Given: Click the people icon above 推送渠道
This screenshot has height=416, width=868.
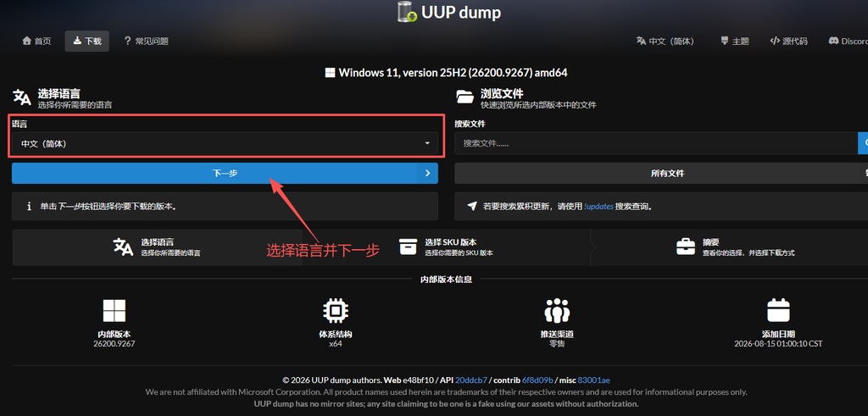Looking at the screenshot, I should click(557, 311).
